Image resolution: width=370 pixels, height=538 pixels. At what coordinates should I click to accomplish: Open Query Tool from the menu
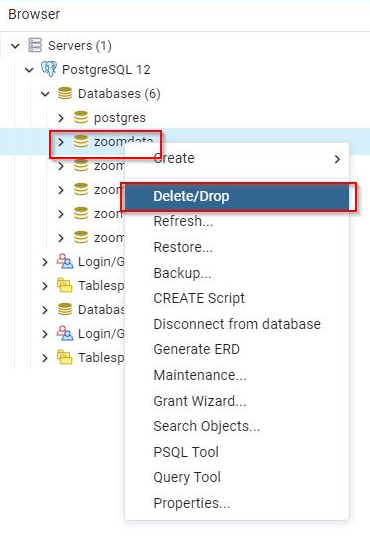pyautogui.click(x=237, y=477)
